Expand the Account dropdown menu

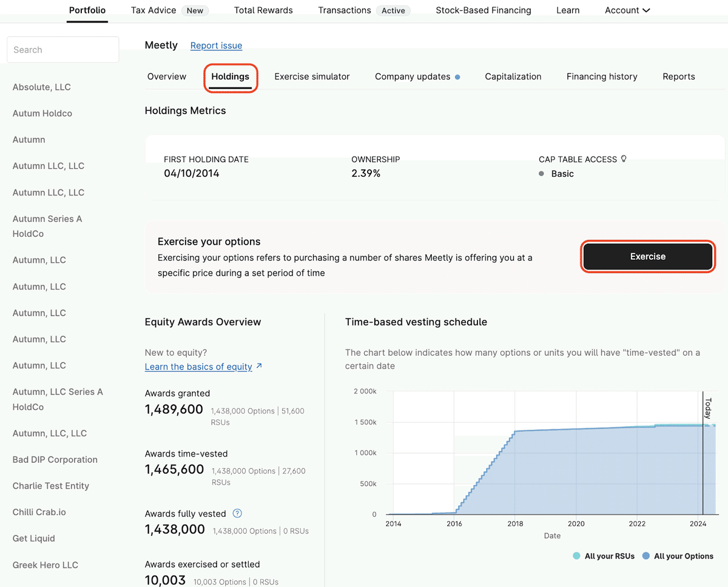pos(627,10)
